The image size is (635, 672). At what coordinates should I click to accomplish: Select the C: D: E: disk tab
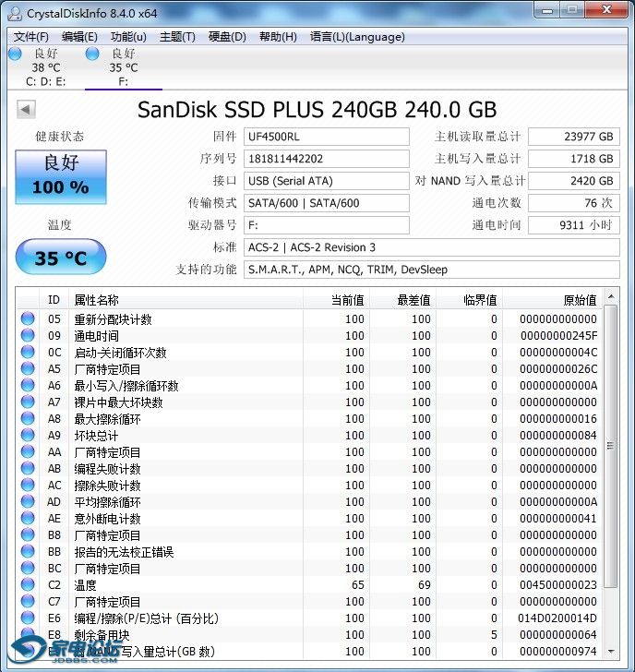point(46,67)
